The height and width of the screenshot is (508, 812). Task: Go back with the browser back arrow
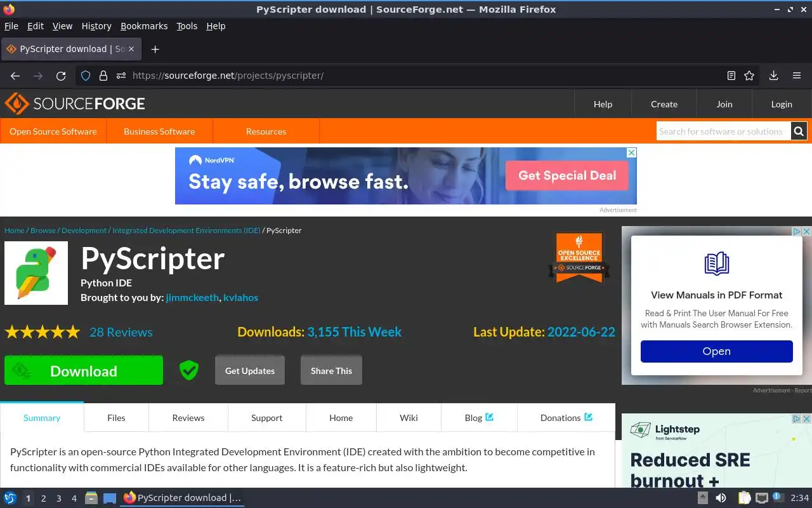click(15, 76)
